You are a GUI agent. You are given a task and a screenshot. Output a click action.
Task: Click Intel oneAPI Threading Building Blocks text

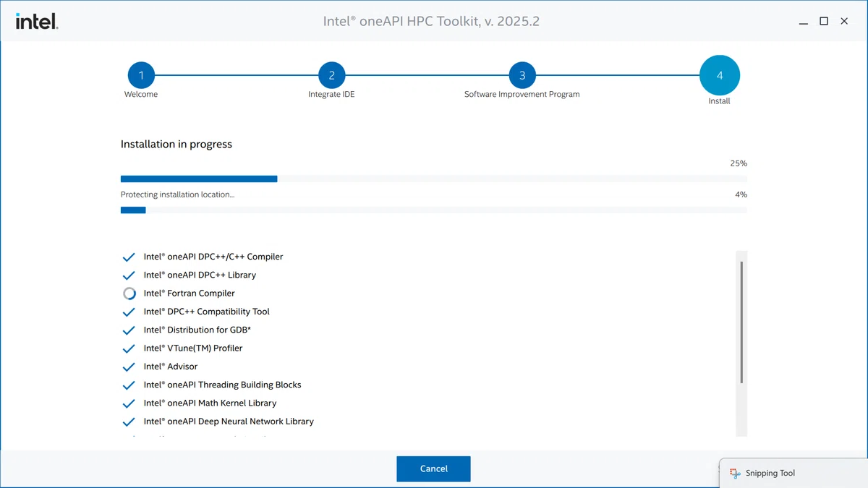[222, 385]
